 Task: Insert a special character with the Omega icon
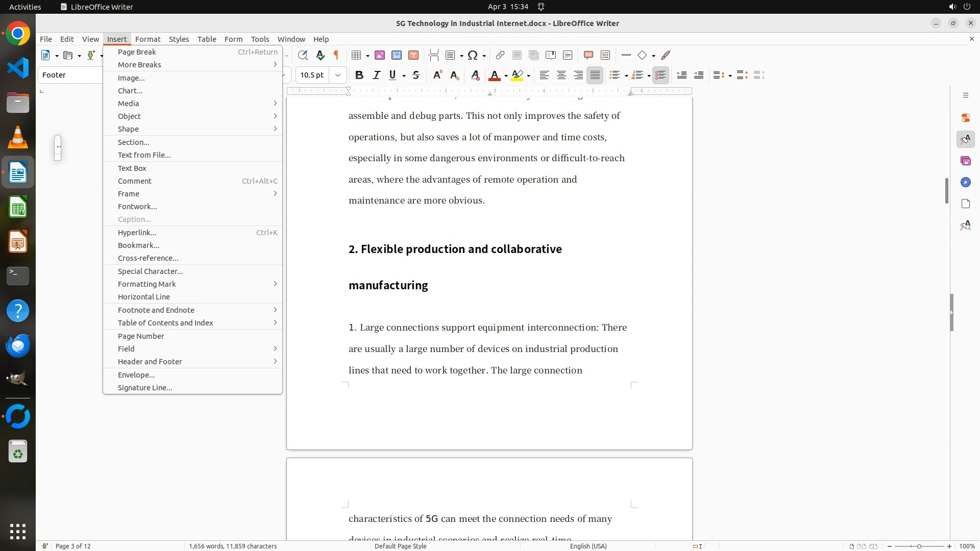point(473,55)
